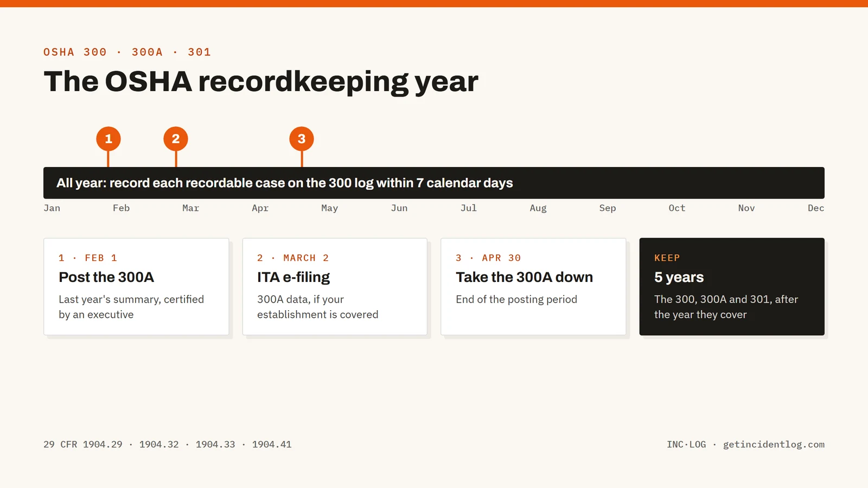Click the 'Jan' month label
This screenshot has width=868, height=488.
[52, 208]
